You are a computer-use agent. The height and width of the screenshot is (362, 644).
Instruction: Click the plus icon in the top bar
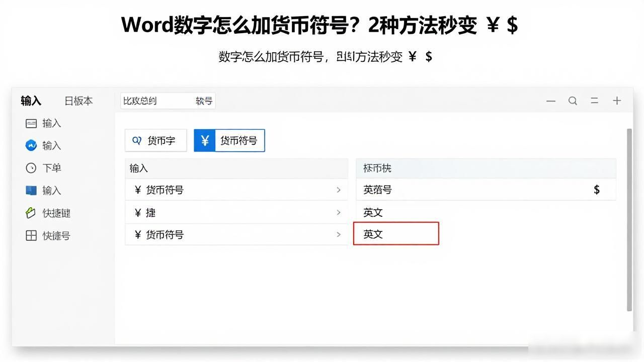tap(617, 101)
